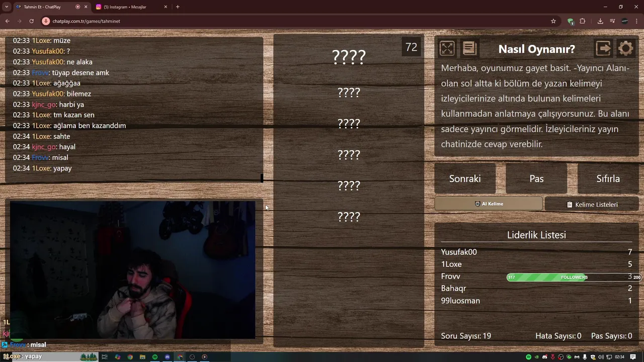Select the AI Kelime option
Viewport: 644px width, 362px height.
(x=489, y=204)
